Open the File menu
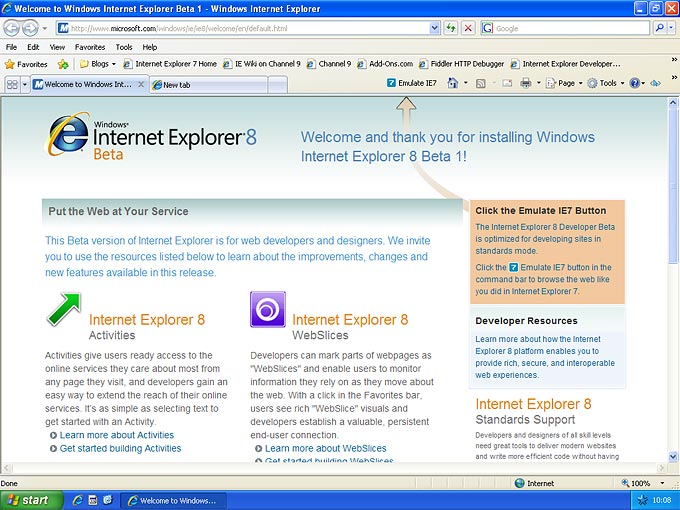This screenshot has height=510, width=680. pos(11,47)
